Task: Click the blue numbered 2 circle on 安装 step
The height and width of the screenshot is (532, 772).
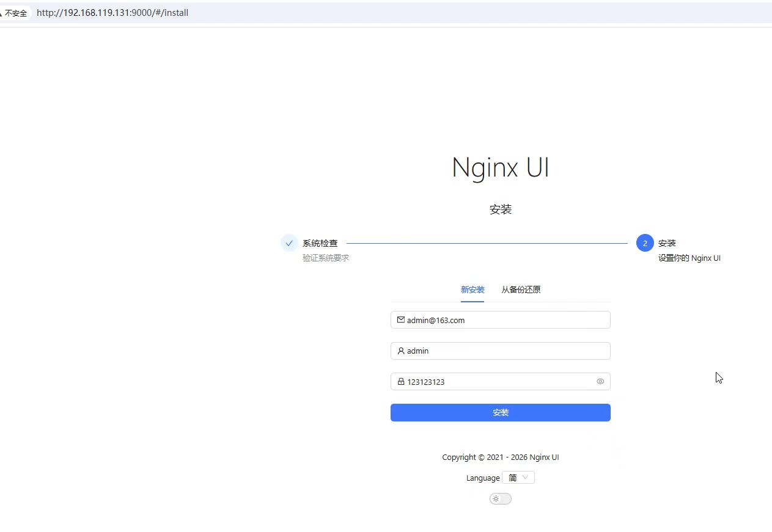Action: click(x=645, y=242)
